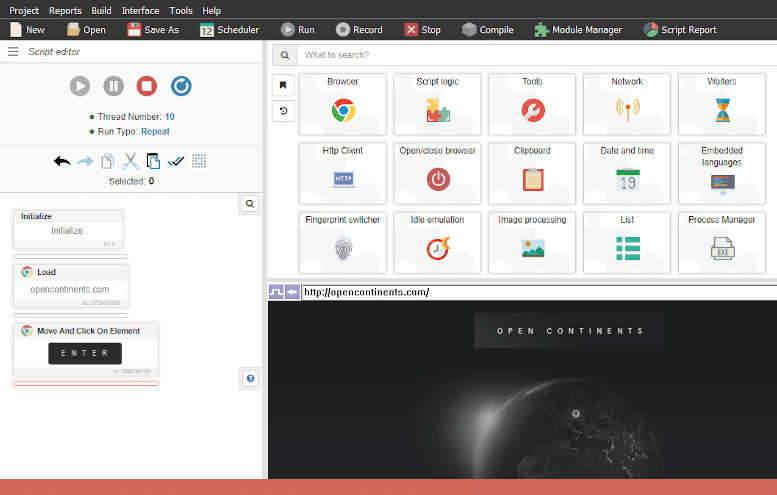This screenshot has width=777, height=495.
Task: Click the OPEN CONTINENTS page banner
Action: coord(569,330)
